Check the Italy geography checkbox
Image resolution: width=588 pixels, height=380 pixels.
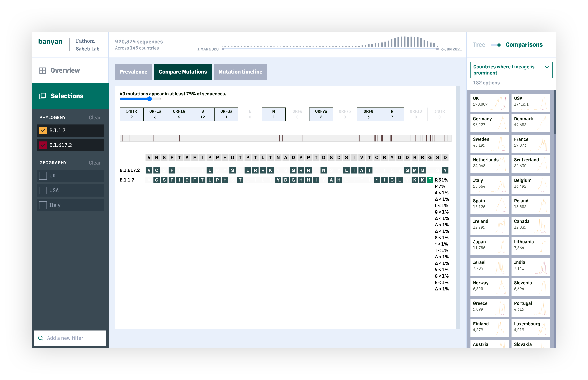(x=43, y=205)
